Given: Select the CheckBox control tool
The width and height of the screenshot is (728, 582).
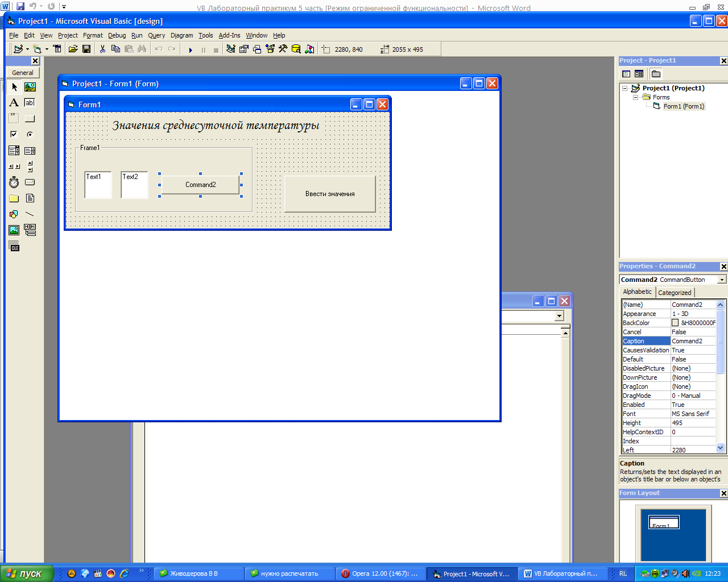Looking at the screenshot, I should 14,135.
